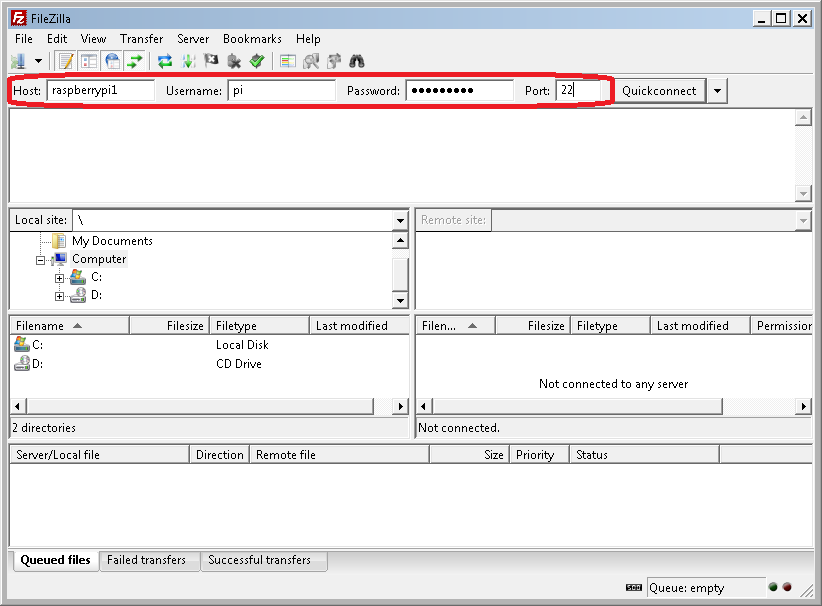Click remote list scroll right arrow
822x606 pixels.
pos(804,406)
